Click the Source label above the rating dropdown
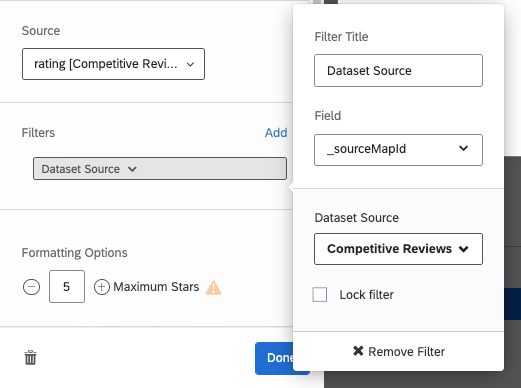Screen dimensions: 521x388 coord(41,31)
